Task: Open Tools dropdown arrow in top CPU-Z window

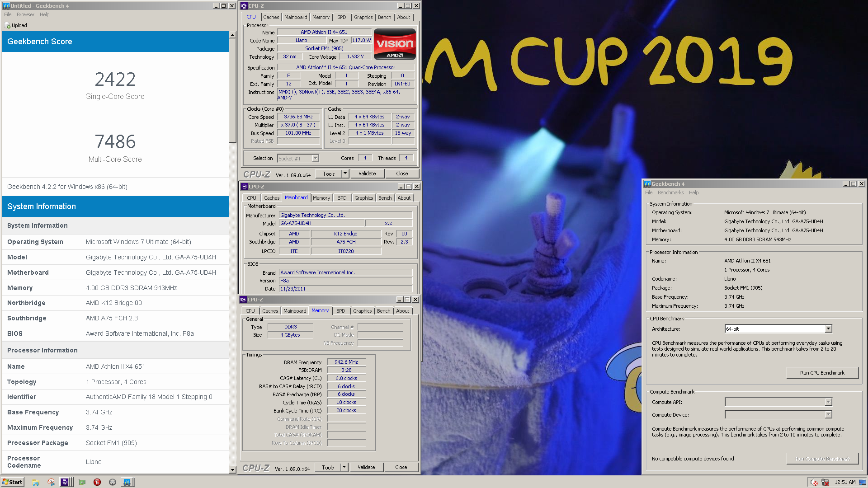Action: point(345,174)
